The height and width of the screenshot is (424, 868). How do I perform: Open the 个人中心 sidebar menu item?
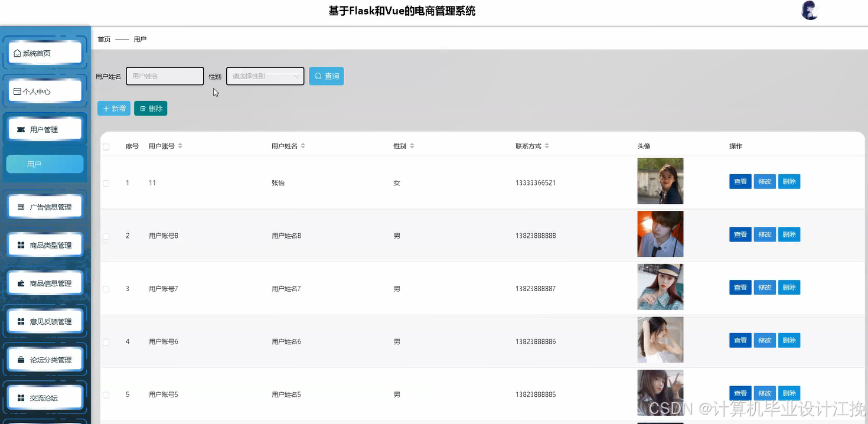tap(45, 92)
